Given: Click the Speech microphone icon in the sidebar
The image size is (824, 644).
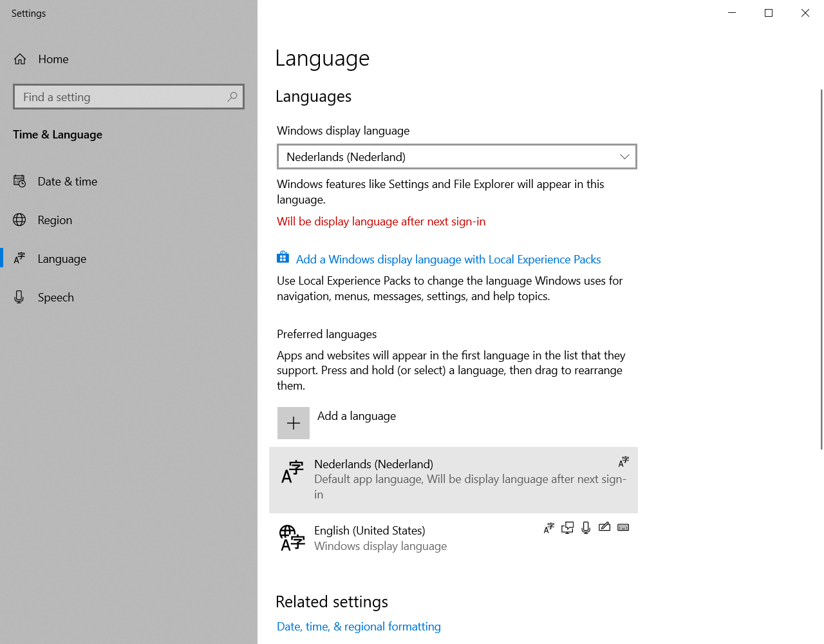Looking at the screenshot, I should 19,297.
